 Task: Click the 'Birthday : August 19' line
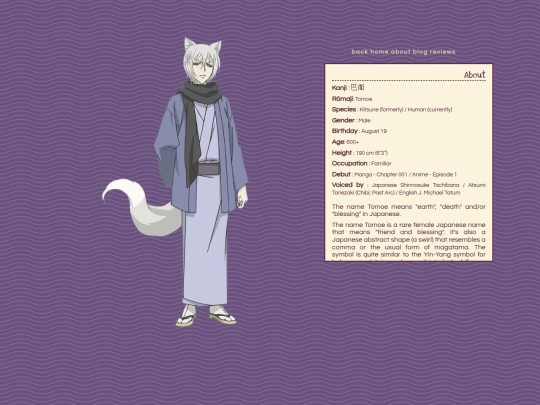[359, 131]
